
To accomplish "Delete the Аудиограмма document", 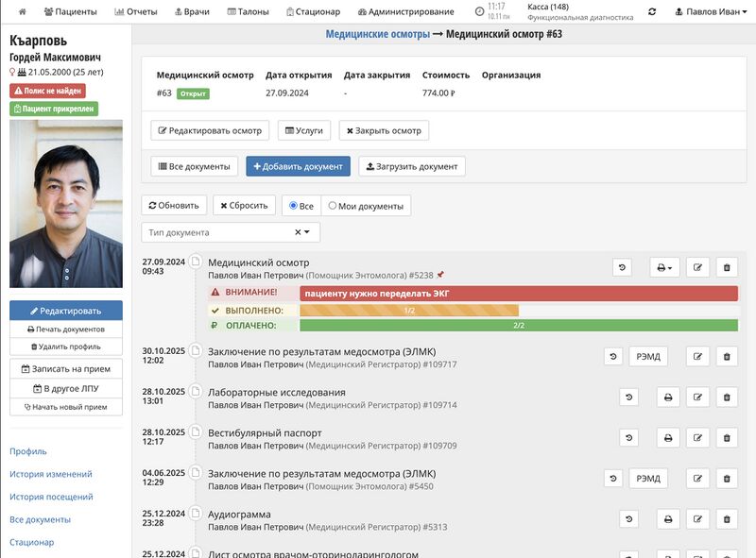I will coord(727,519).
